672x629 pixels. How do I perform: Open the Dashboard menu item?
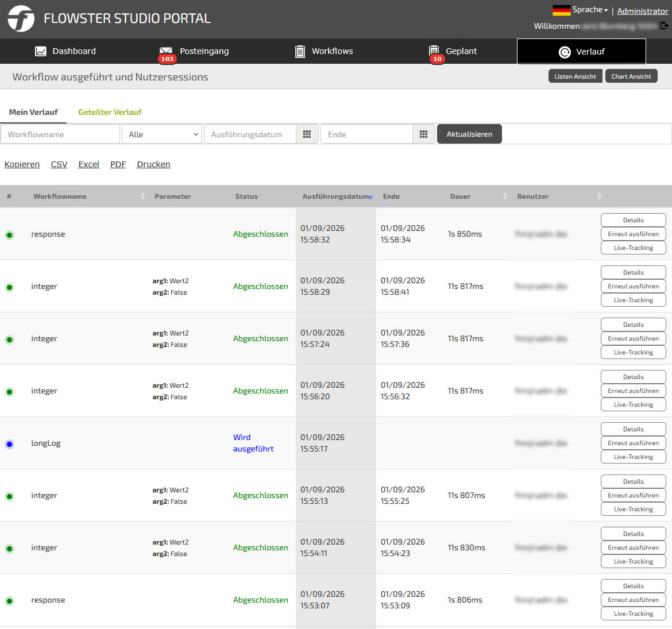65,51
